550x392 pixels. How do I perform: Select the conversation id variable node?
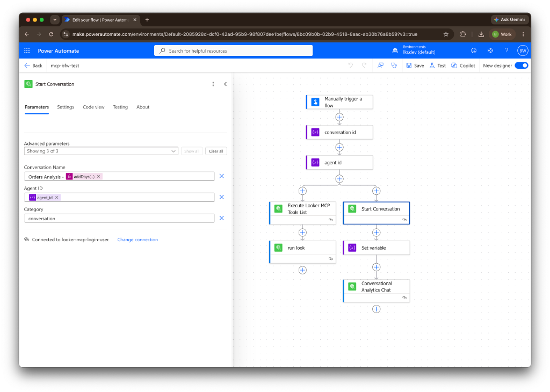click(x=339, y=132)
